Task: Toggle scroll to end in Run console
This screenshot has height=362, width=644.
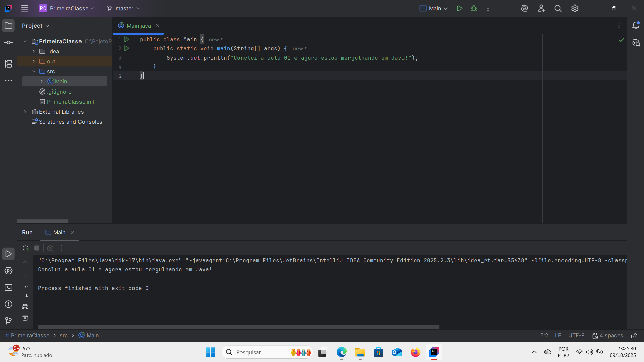Action: pos(25,296)
